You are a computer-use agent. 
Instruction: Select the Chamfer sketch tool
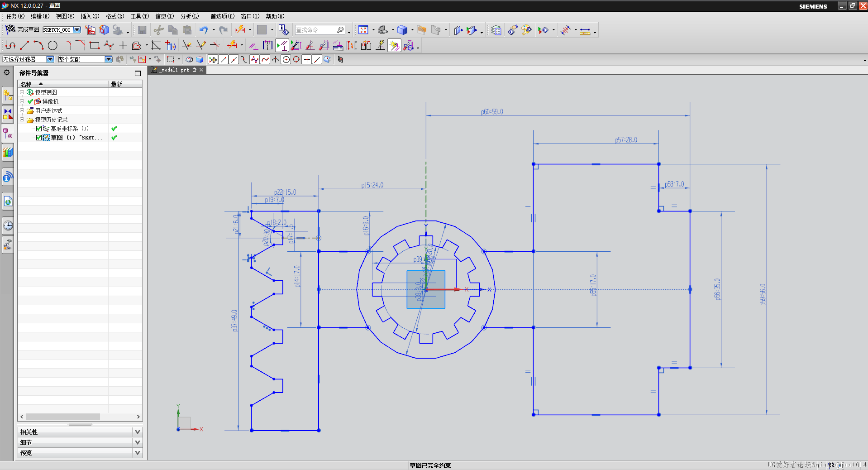coord(81,45)
